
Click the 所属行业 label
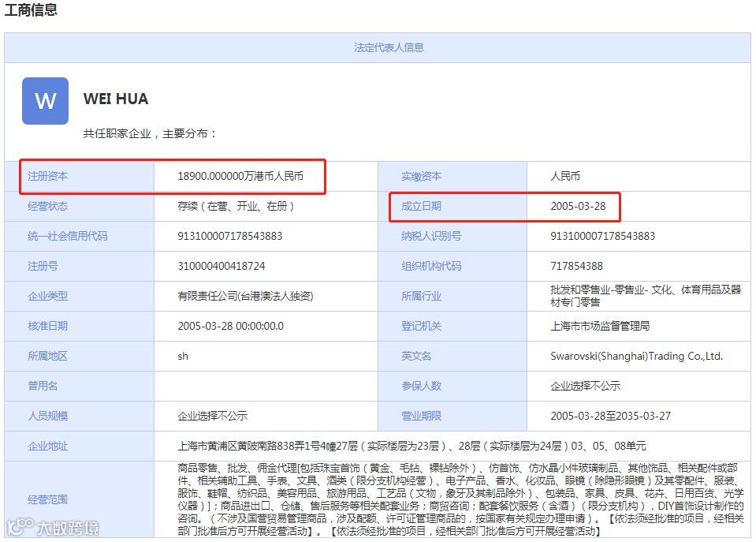pos(422,296)
